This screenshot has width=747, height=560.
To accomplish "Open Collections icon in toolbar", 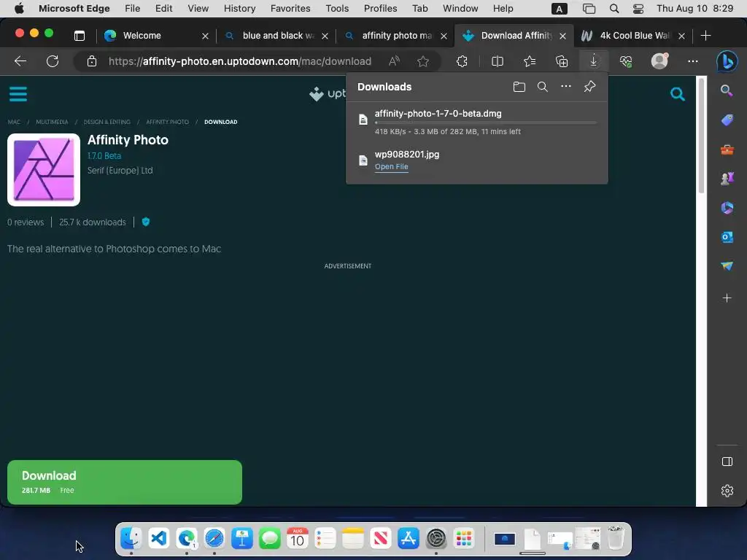I will point(562,61).
